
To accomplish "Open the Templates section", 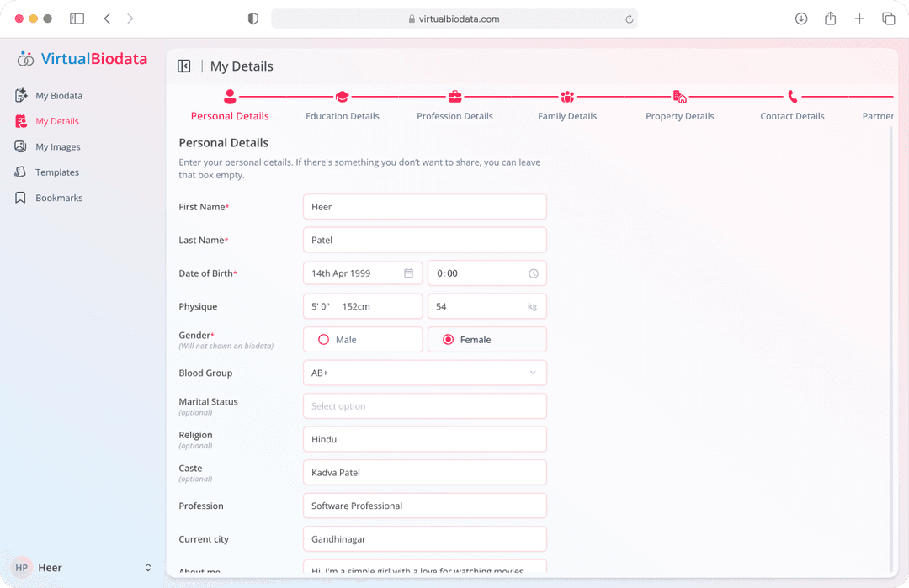I will [58, 172].
